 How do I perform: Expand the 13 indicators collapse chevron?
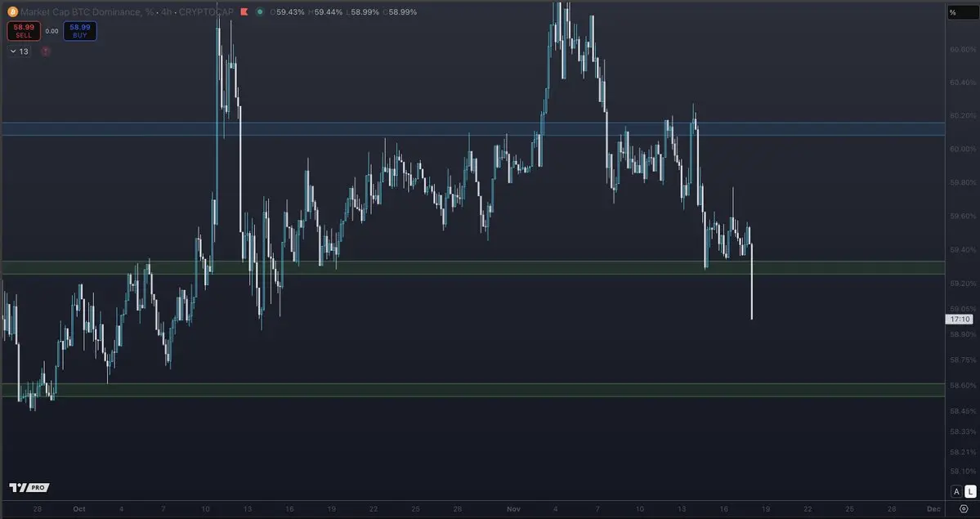(13, 51)
